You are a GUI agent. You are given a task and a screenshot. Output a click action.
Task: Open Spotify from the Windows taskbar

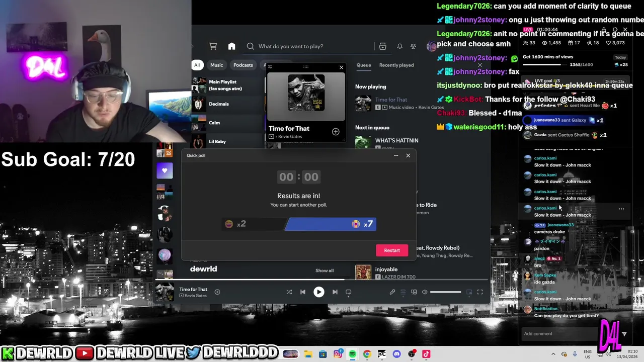point(352,354)
